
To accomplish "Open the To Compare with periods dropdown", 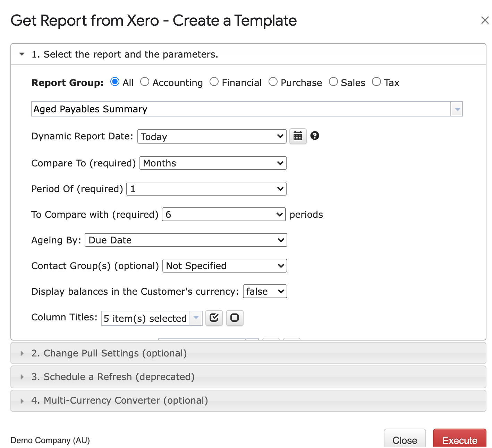I will coord(224,214).
